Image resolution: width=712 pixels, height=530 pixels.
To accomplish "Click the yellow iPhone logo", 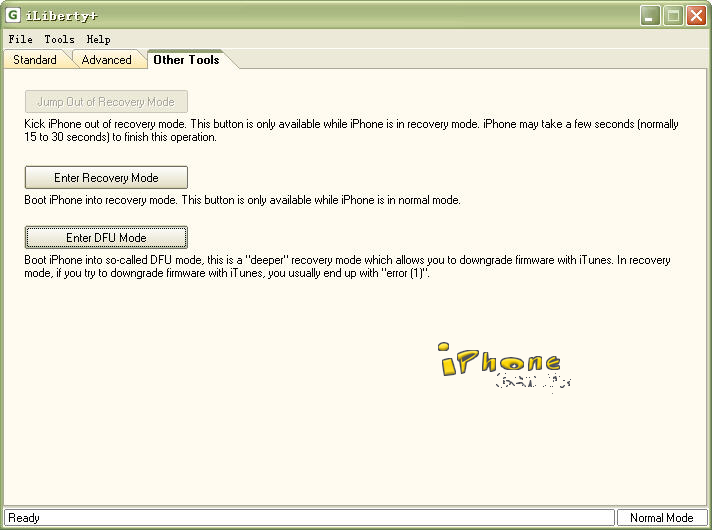I will 501,361.
